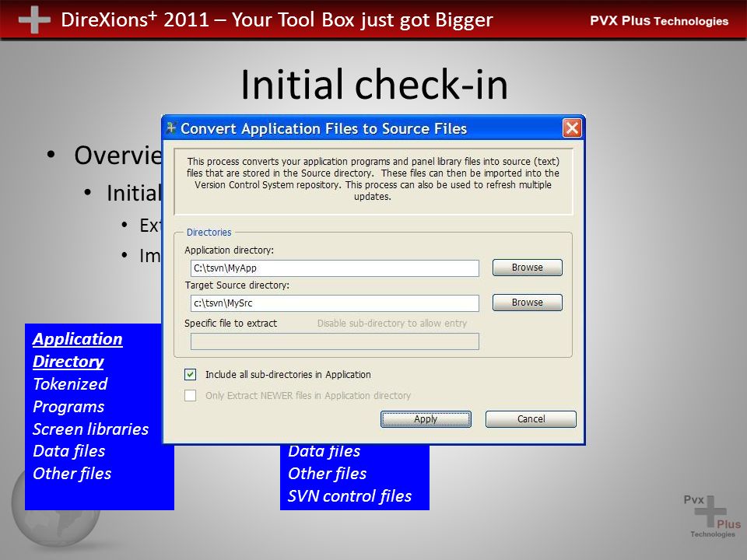The image size is (747, 560).
Task: Click the 'Initial check-in' slide title
Action: click(x=374, y=84)
